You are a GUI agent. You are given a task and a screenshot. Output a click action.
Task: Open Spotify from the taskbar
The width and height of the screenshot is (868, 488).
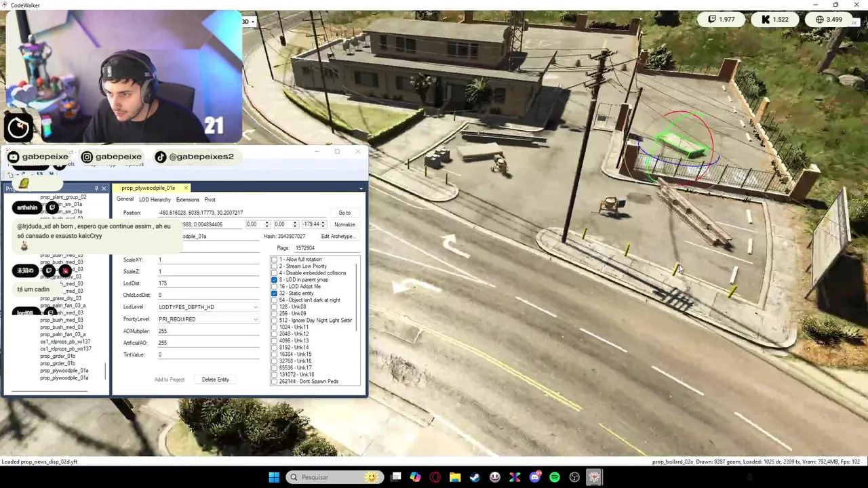tap(555, 477)
